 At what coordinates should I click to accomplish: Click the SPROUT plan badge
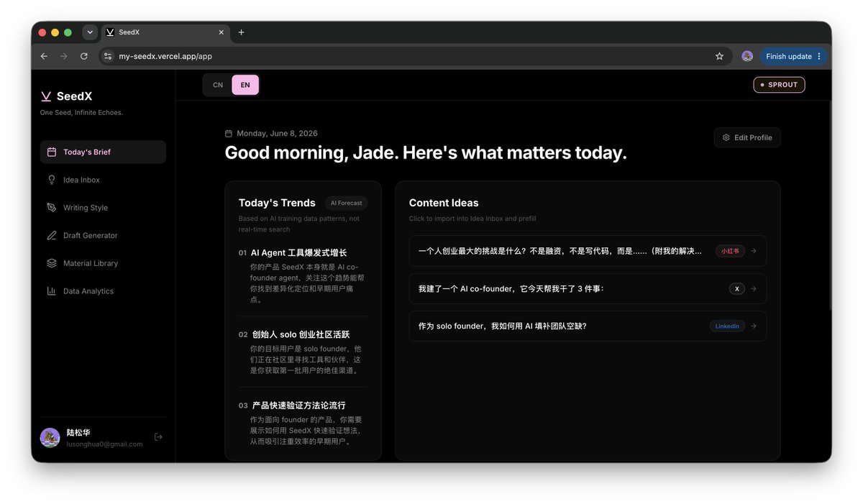click(779, 85)
